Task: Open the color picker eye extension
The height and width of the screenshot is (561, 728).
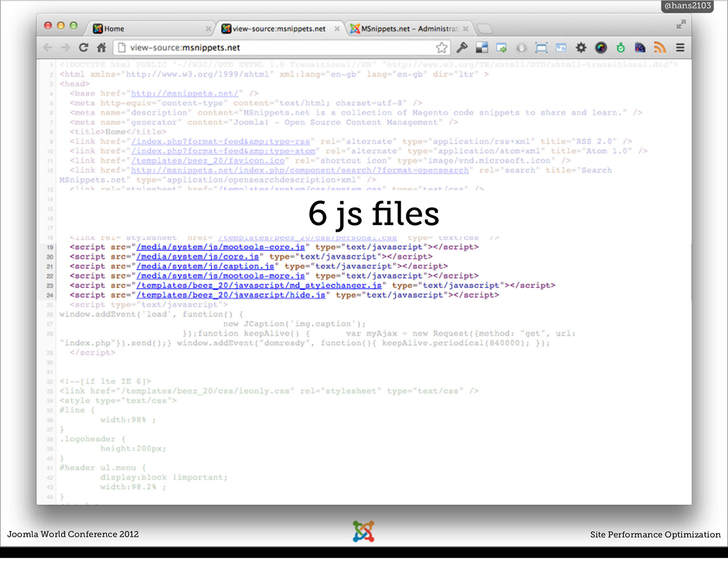Action: [x=601, y=47]
